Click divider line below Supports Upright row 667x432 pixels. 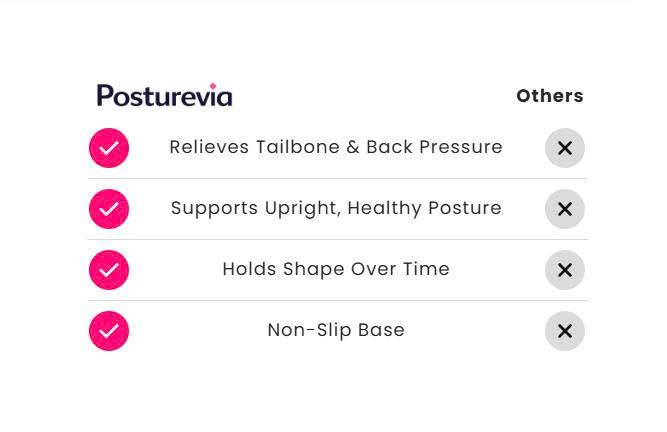click(x=336, y=240)
